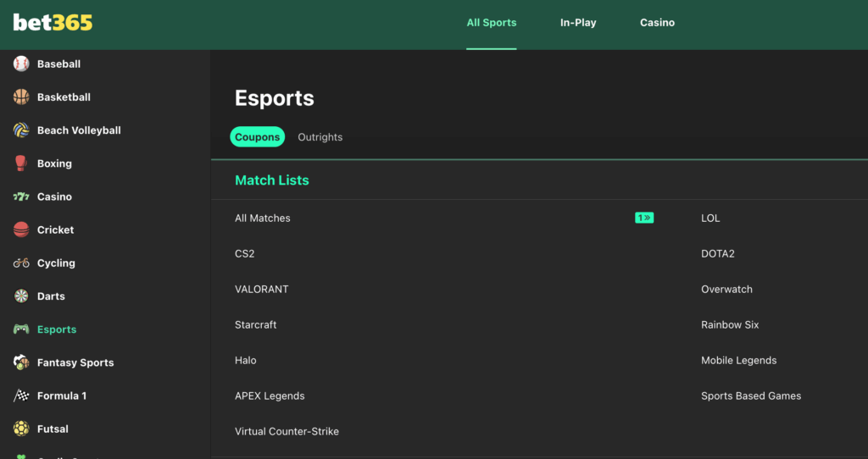This screenshot has height=459, width=868.
Task: Switch to the Outrights tab
Action: (x=320, y=137)
